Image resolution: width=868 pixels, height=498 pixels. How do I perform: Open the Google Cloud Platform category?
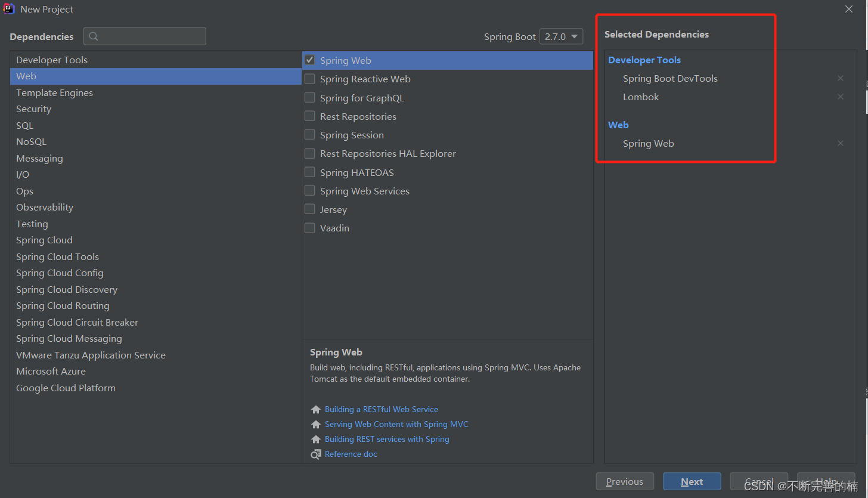pyautogui.click(x=156, y=388)
